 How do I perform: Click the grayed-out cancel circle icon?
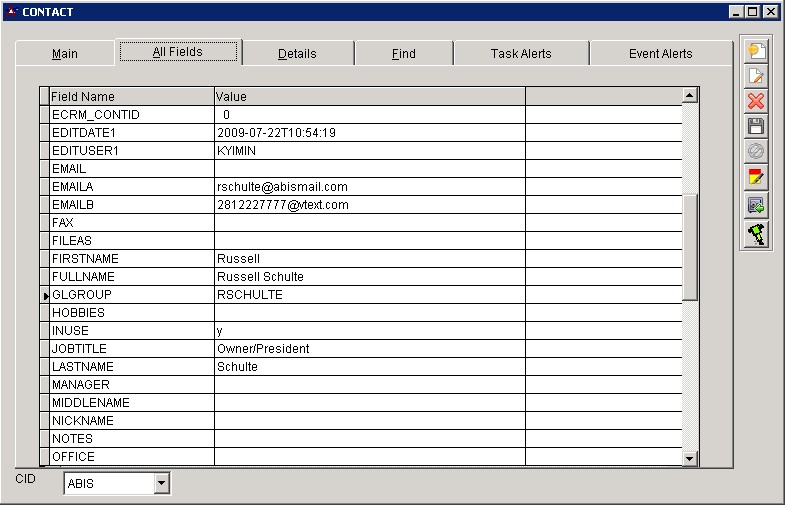coord(756,152)
